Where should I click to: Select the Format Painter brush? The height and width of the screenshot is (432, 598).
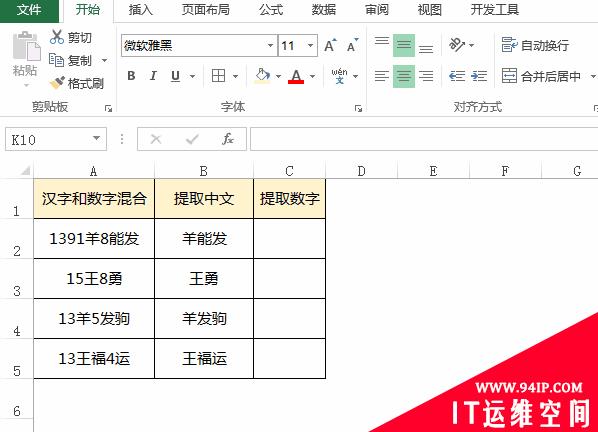tap(57, 83)
